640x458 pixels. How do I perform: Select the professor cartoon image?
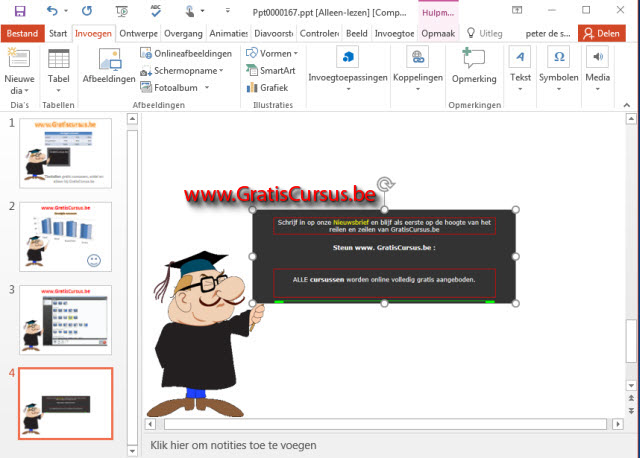coord(204,335)
